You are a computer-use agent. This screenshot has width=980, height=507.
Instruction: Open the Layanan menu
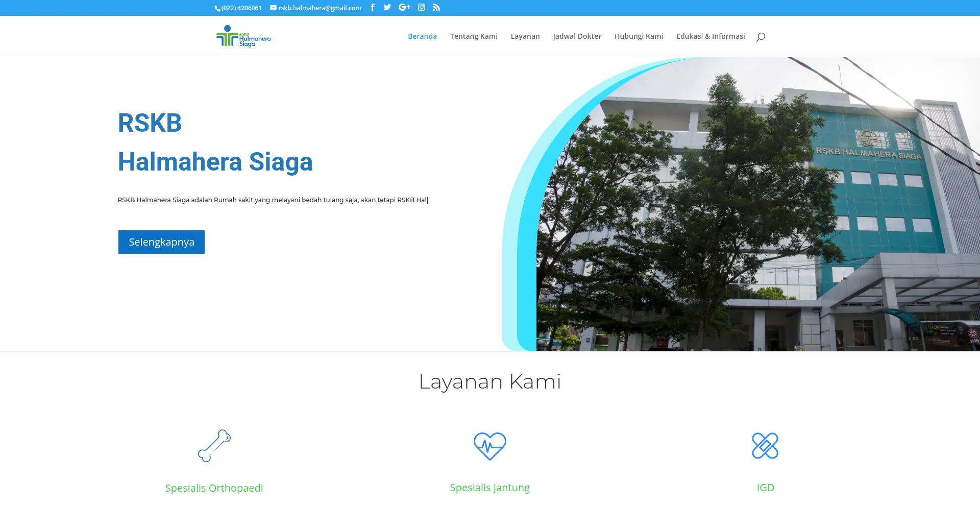[525, 36]
